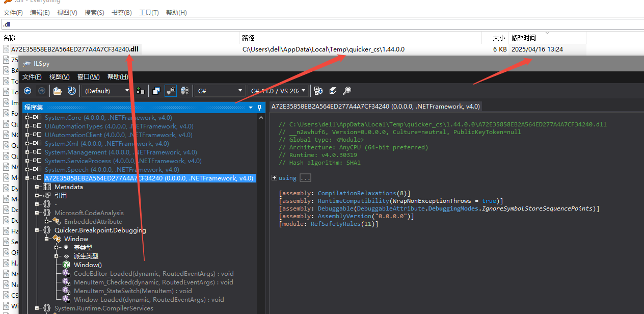644x314 pixels.
Task: Open 工具(T) menu in Everything window
Action: [x=149, y=12]
